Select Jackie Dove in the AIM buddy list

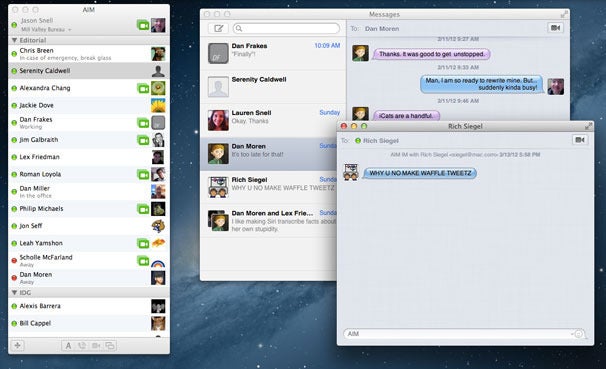coord(89,105)
